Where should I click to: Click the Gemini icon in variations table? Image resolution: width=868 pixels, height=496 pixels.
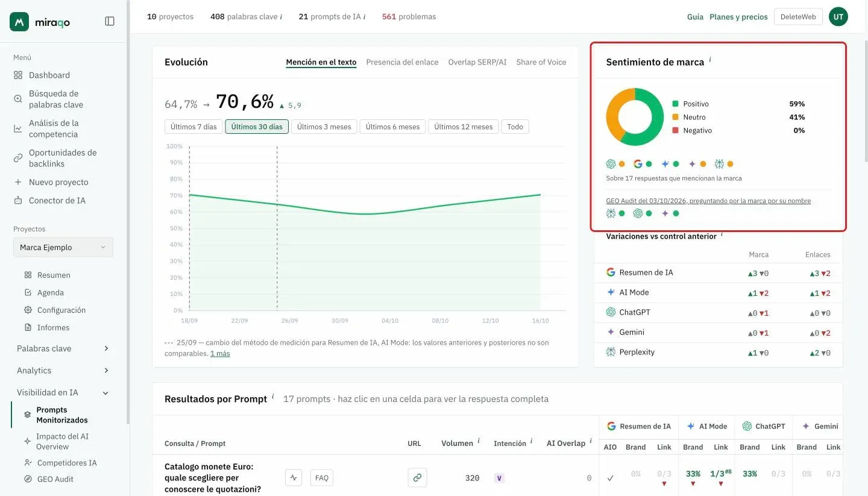tap(611, 332)
